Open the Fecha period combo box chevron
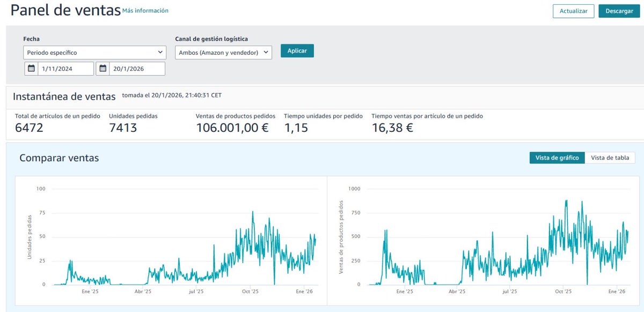Image resolution: width=644 pixels, height=312 pixels. [159, 52]
